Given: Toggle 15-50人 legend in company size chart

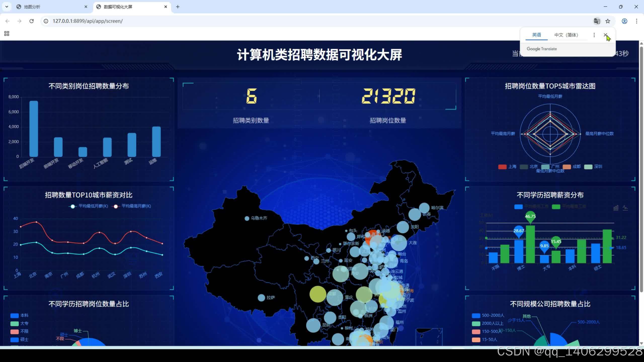Looking at the screenshot, I should tap(485, 340).
